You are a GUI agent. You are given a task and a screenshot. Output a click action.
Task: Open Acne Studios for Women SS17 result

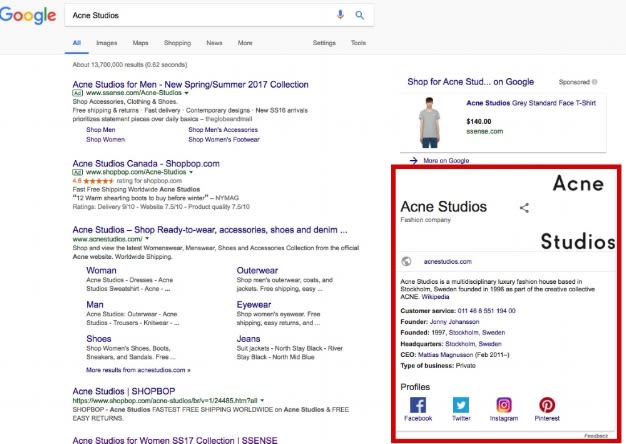click(175, 440)
